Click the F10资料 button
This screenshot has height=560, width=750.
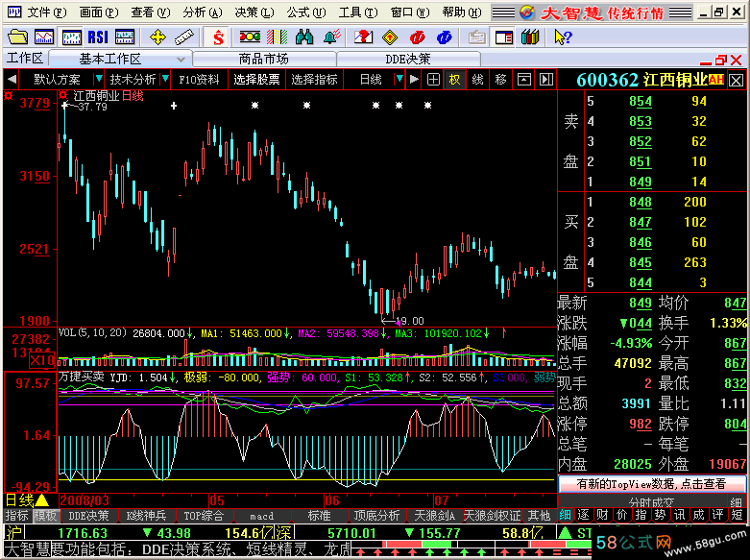(x=199, y=80)
